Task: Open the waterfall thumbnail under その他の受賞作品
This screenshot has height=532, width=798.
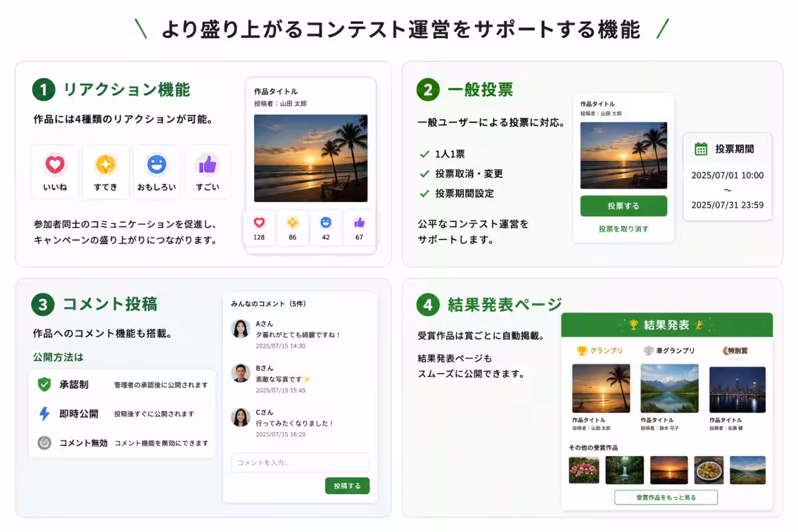Action: [624, 469]
